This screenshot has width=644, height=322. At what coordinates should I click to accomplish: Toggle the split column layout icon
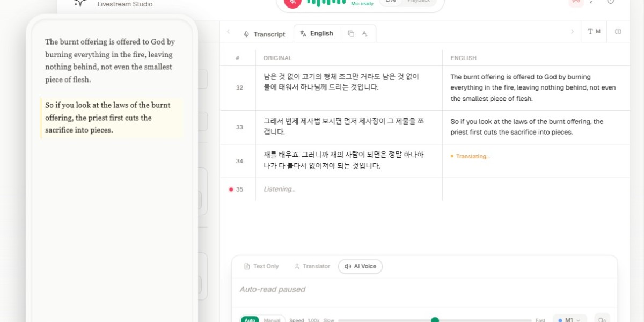coord(618,32)
